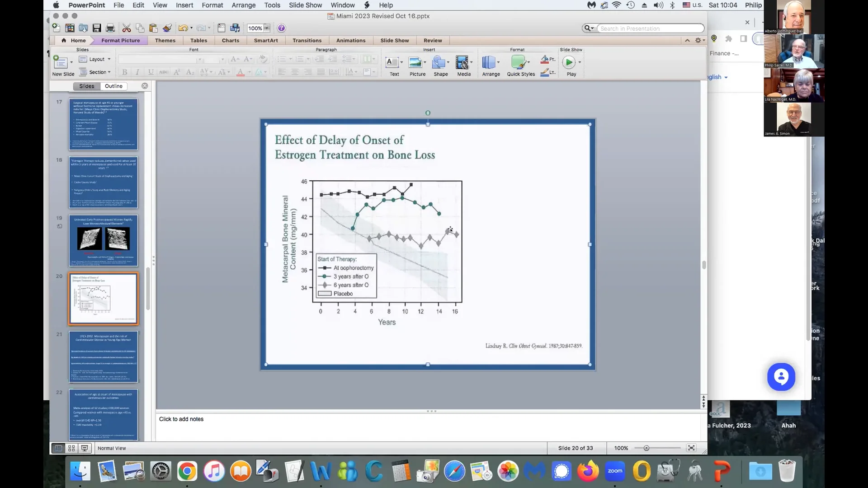The image size is (868, 488).
Task: Click the Line color pencil icon
Action: click(545, 72)
